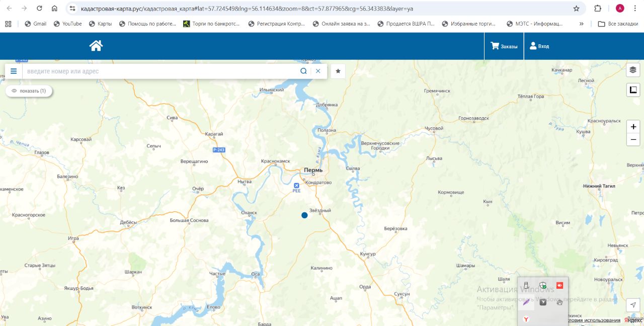
Task: Click the blue marker dot near Звёздный
Action: tap(304, 215)
